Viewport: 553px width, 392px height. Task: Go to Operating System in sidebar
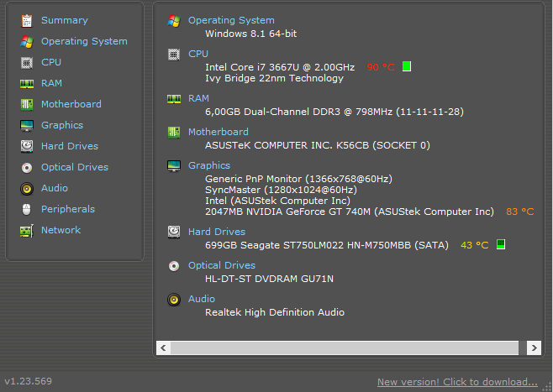coord(84,41)
